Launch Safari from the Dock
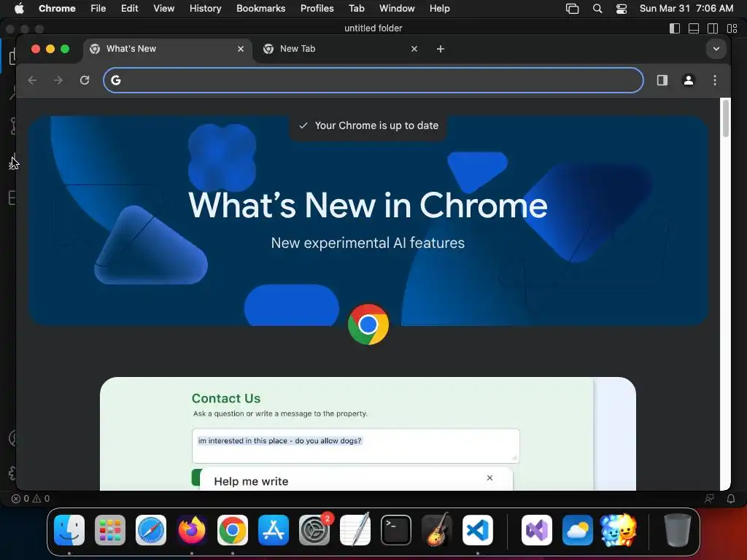 pos(151,530)
